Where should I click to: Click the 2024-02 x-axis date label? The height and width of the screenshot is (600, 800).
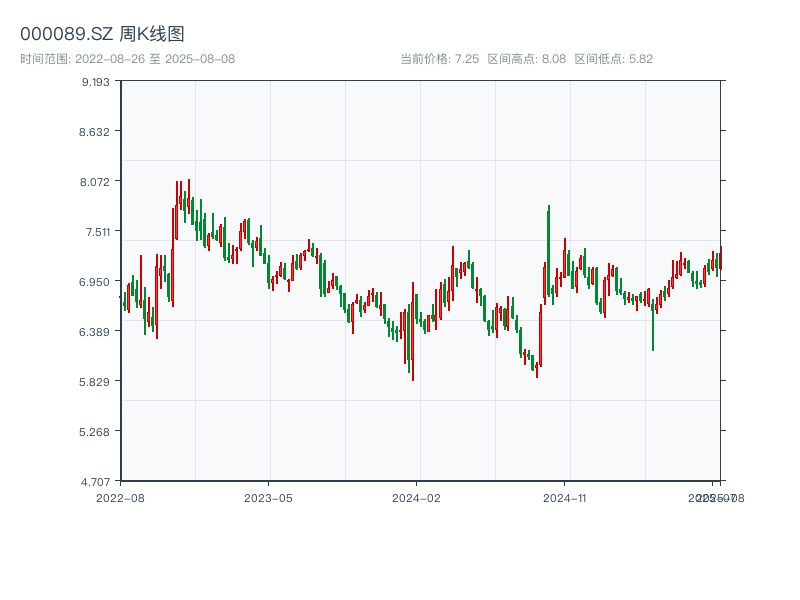pyautogui.click(x=416, y=497)
